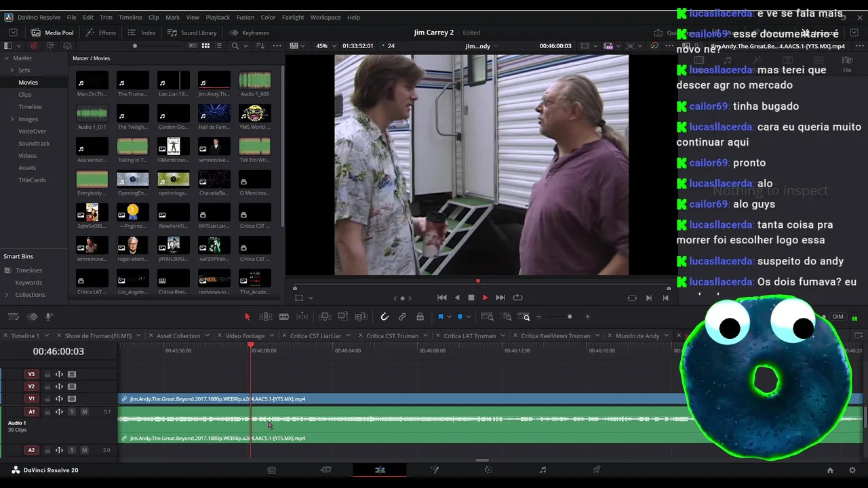
Task: Click the Full Extent Zoom icon
Action: (x=487, y=317)
